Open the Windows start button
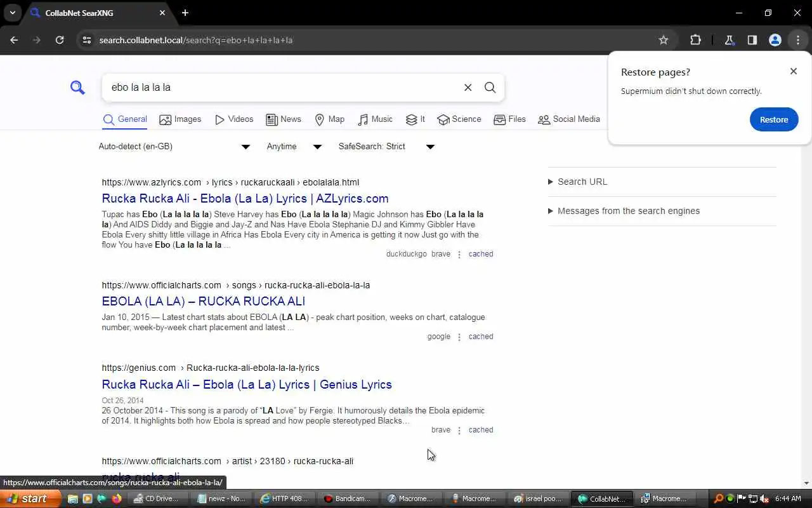Image resolution: width=812 pixels, height=508 pixels. (x=31, y=498)
